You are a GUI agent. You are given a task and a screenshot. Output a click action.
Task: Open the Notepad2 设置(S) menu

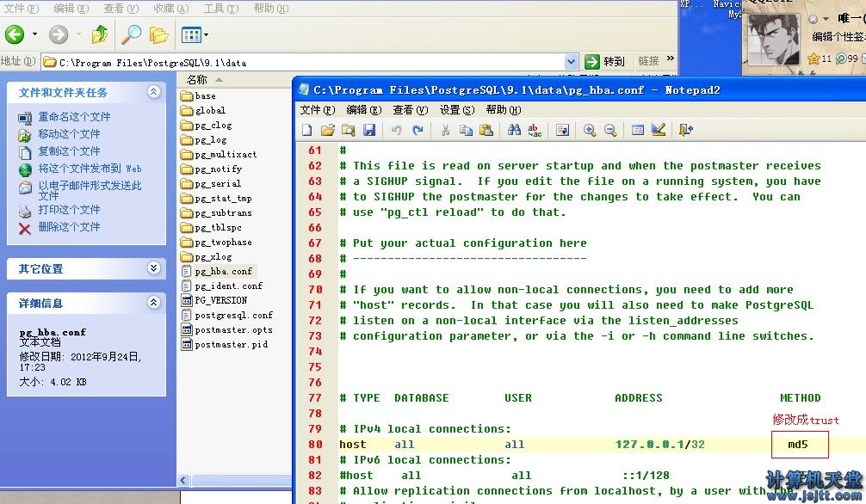point(457,110)
